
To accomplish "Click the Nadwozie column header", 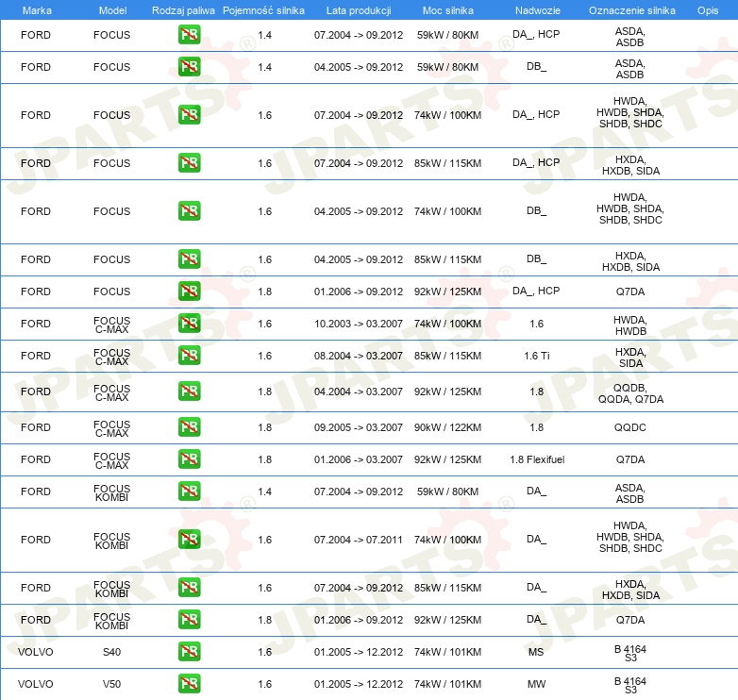I will (538, 10).
